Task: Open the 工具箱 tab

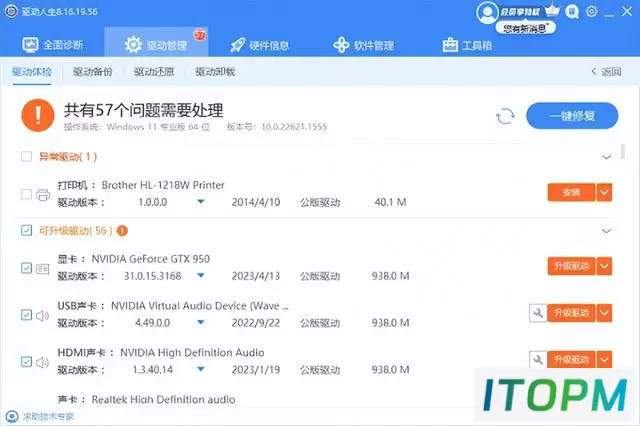Action: [x=467, y=45]
